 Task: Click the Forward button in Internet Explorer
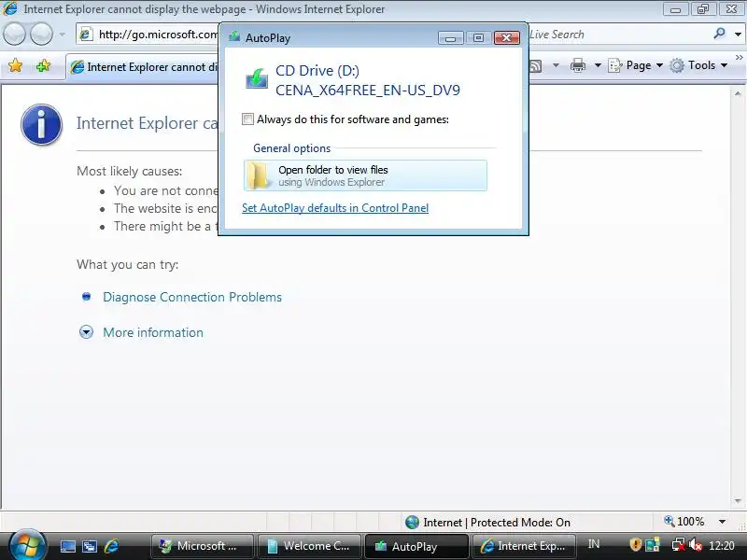pos(41,35)
